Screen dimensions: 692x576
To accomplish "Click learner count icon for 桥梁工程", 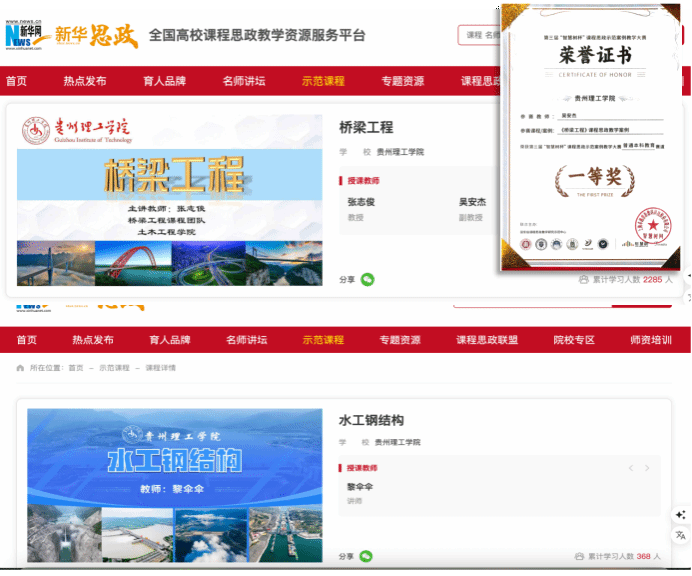I will point(584,280).
